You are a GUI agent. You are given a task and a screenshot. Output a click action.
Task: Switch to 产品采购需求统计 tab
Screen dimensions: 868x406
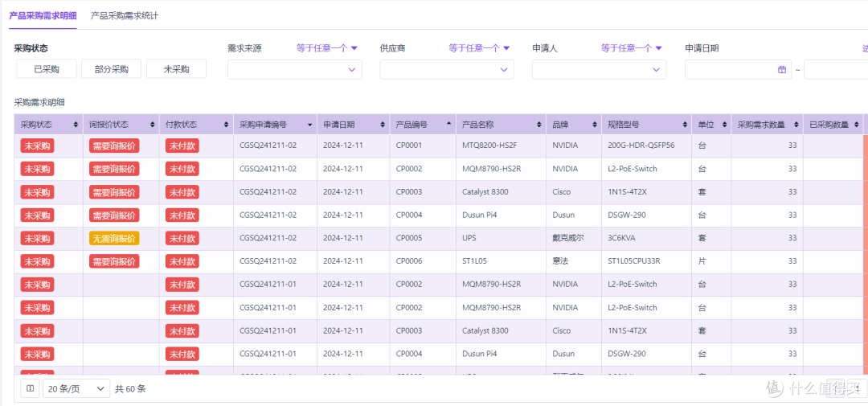125,15
